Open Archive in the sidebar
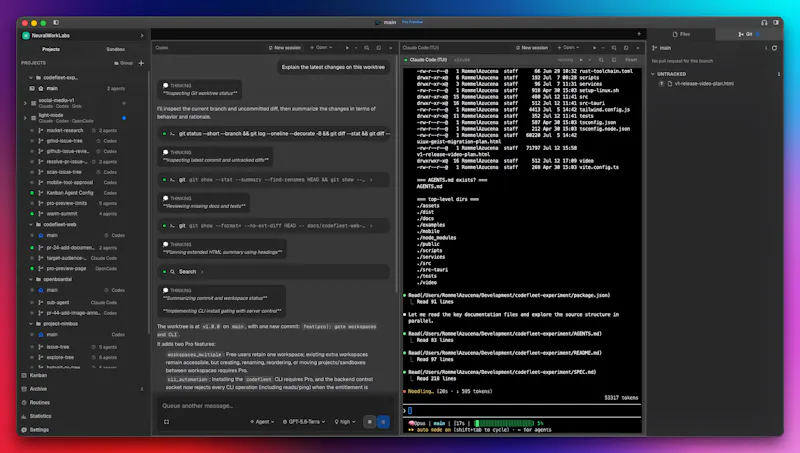The width and height of the screenshot is (800, 453). click(x=38, y=389)
